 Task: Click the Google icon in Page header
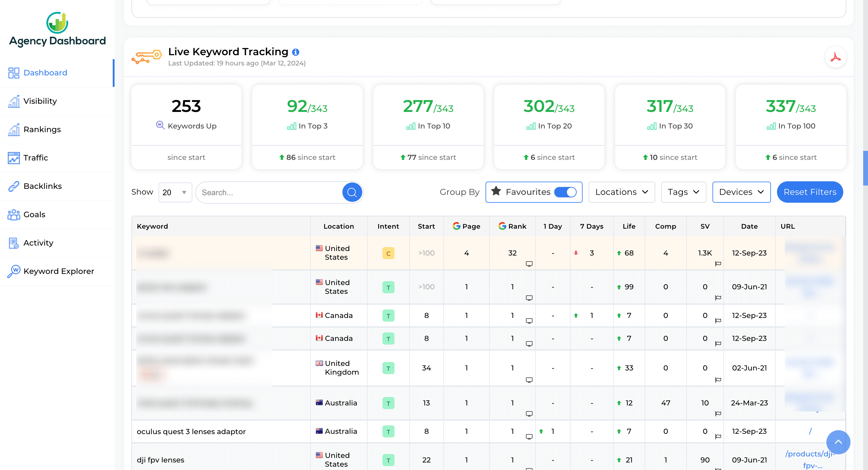pyautogui.click(x=456, y=226)
